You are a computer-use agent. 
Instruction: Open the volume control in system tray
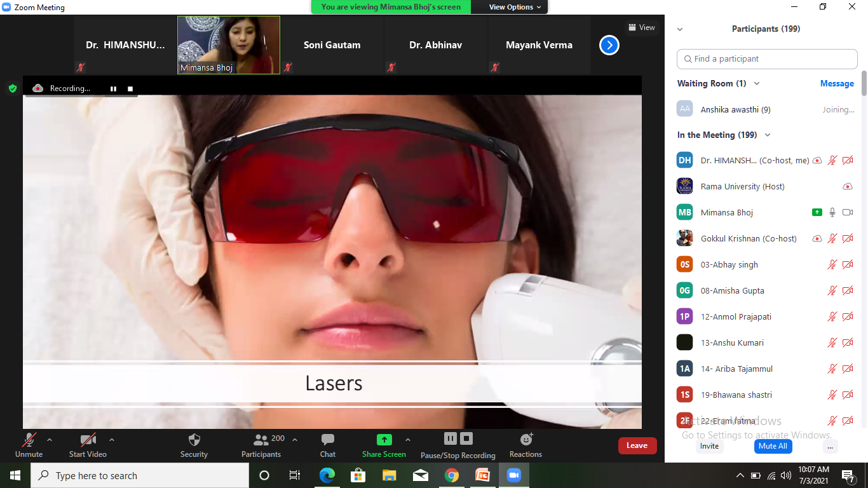click(x=787, y=475)
